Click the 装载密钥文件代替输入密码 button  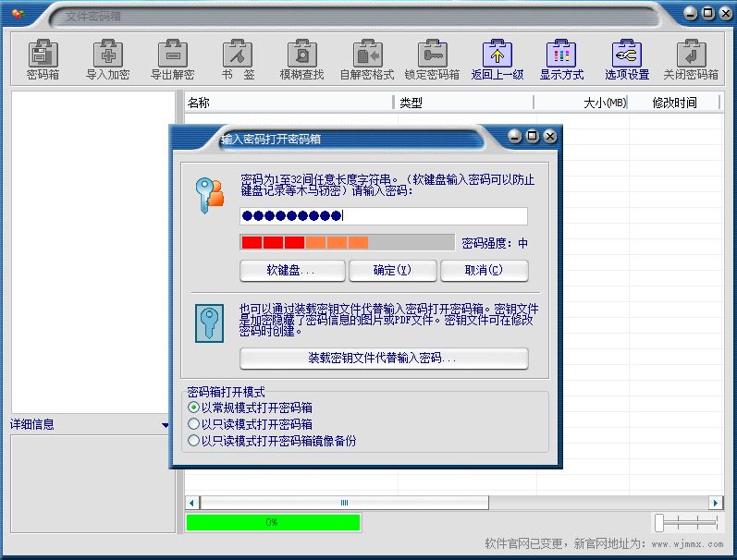(384, 359)
